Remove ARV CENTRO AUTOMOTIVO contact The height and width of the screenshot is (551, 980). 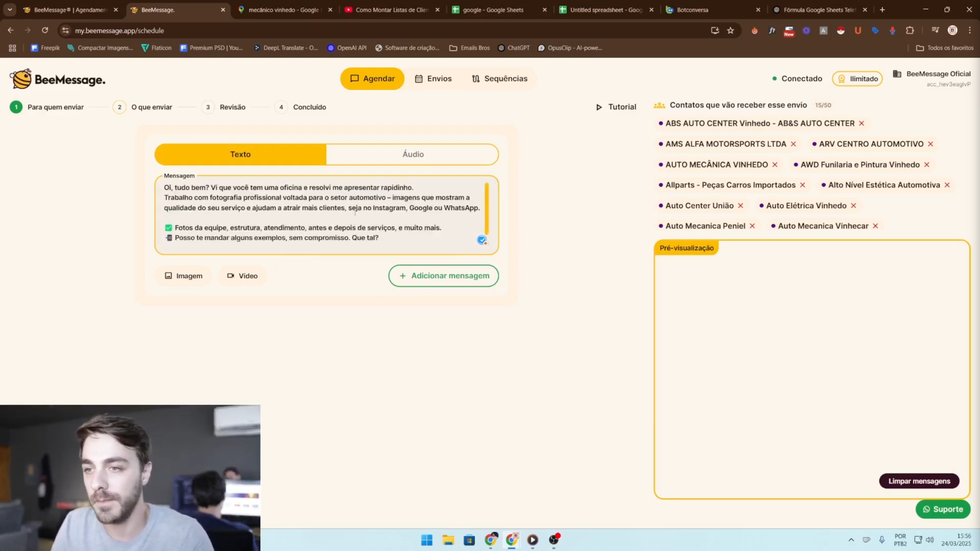click(931, 144)
